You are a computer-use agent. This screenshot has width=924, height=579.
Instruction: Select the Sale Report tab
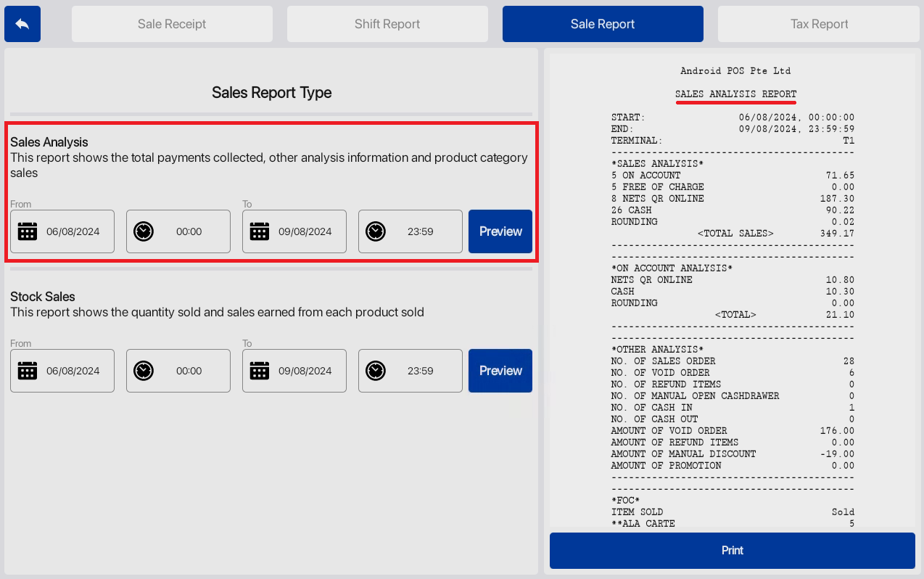(x=603, y=24)
